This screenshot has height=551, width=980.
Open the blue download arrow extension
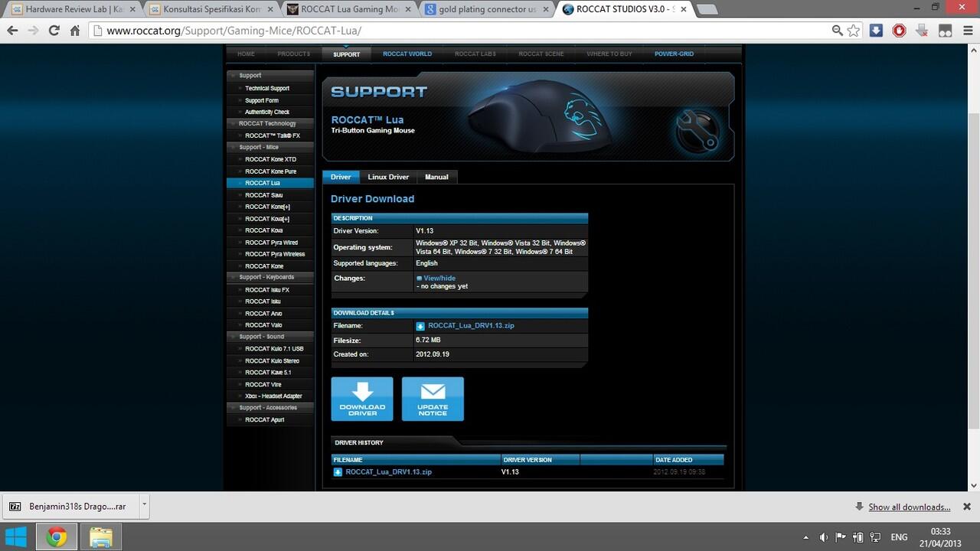pos(877,31)
